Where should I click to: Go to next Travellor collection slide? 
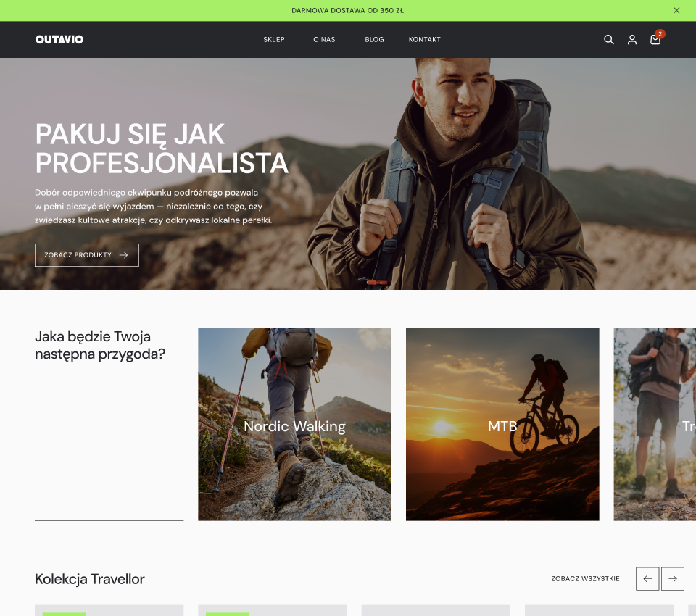(x=673, y=578)
